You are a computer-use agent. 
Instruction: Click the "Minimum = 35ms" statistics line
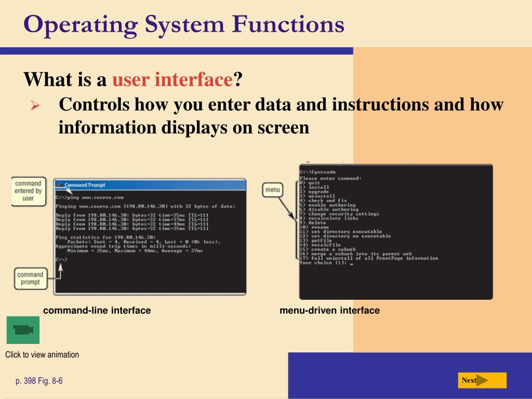pos(135,251)
